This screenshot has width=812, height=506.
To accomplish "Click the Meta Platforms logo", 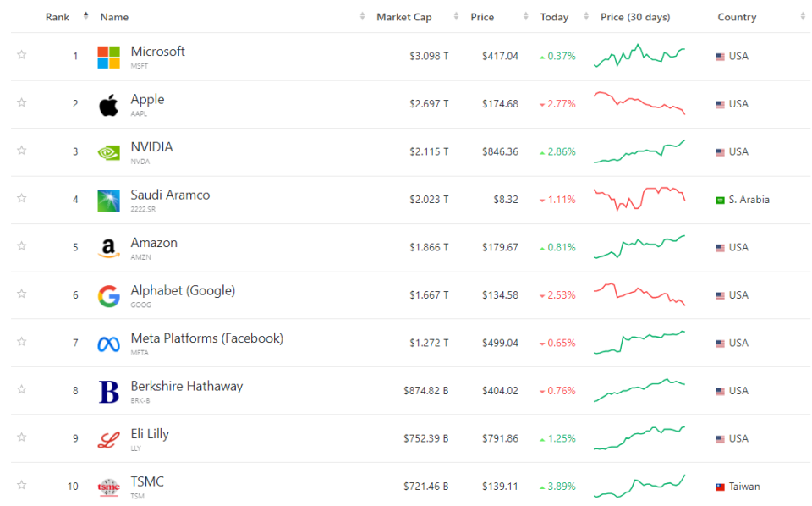I will coord(109,344).
